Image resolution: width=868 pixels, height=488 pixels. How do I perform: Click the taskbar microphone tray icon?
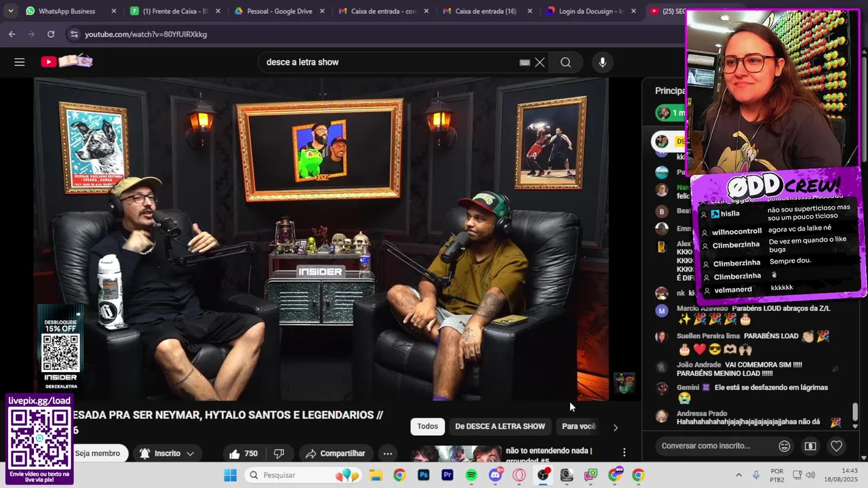(756, 475)
